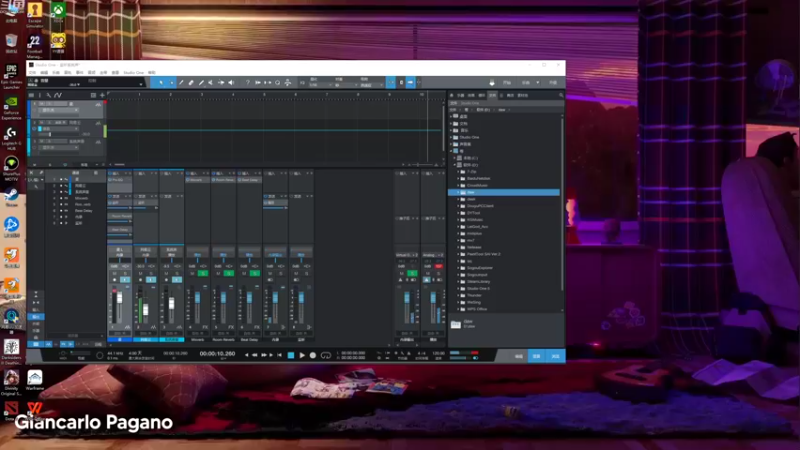Open the quantize value 1/16 dropdown
The width and height of the screenshot is (800, 450).
(320, 85)
